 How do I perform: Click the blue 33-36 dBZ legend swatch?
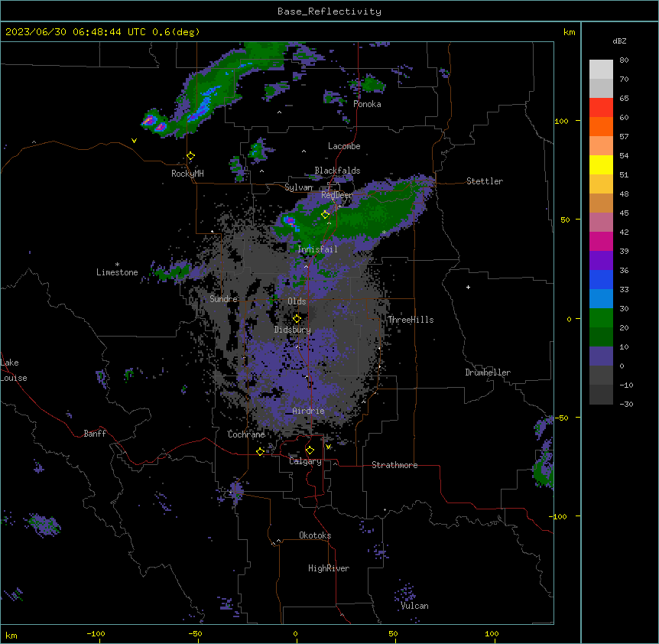point(601,279)
